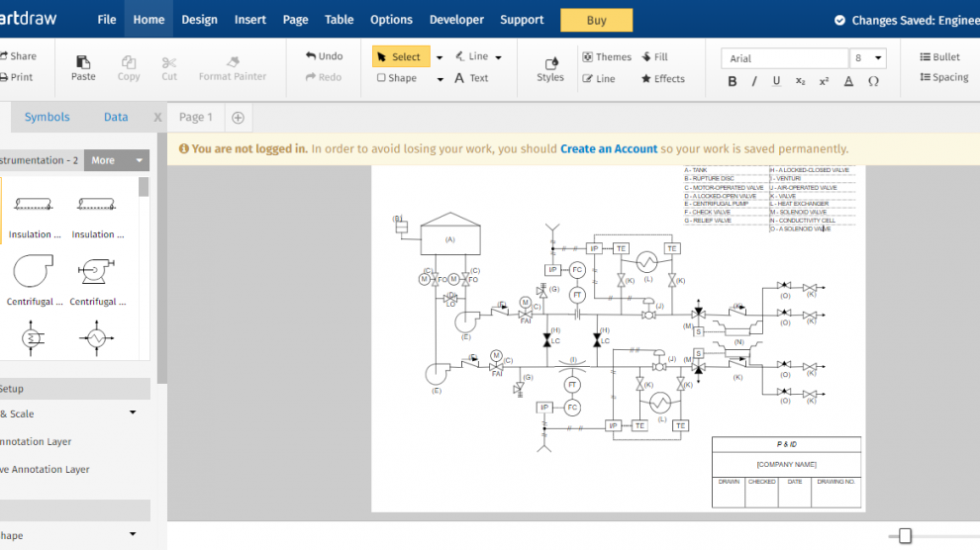Click the symbol library scrollbar
This screenshot has height=550, width=980.
(x=144, y=187)
